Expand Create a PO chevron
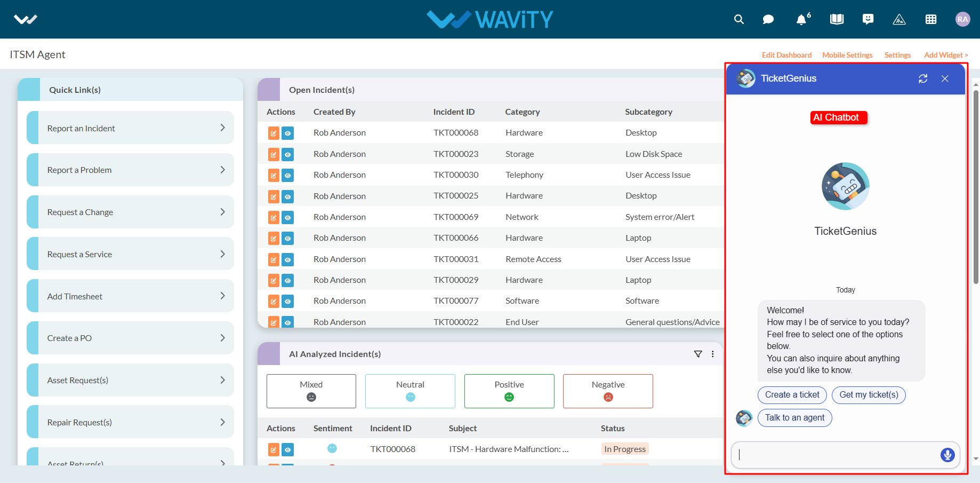 (x=223, y=338)
